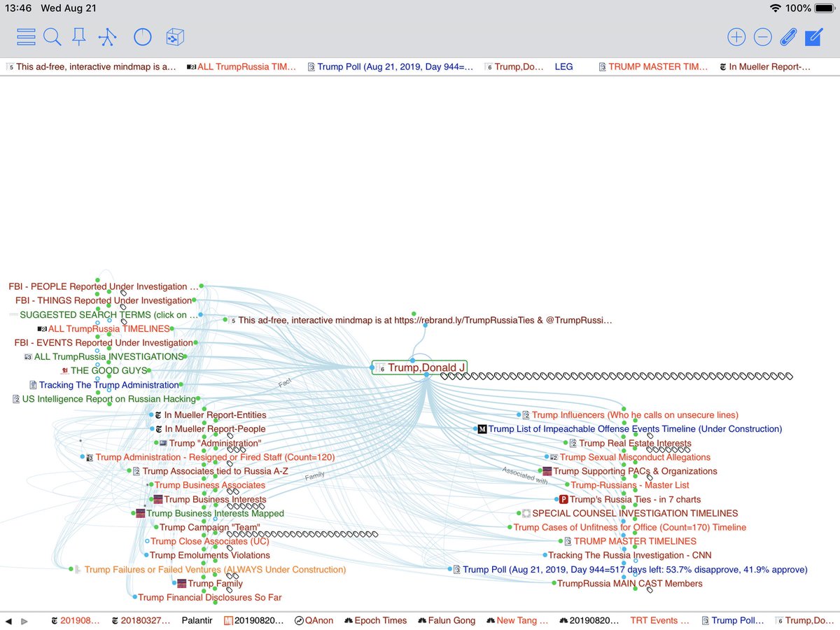Select Trump Administration - Resigned or Fired Staff
The width and height of the screenshot is (840, 630).
[210, 457]
